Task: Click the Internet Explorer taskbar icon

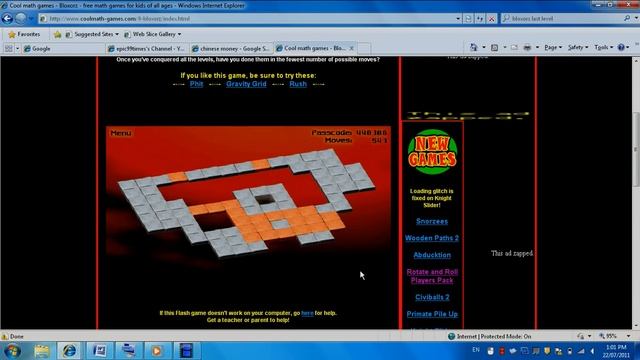Action: point(69,351)
